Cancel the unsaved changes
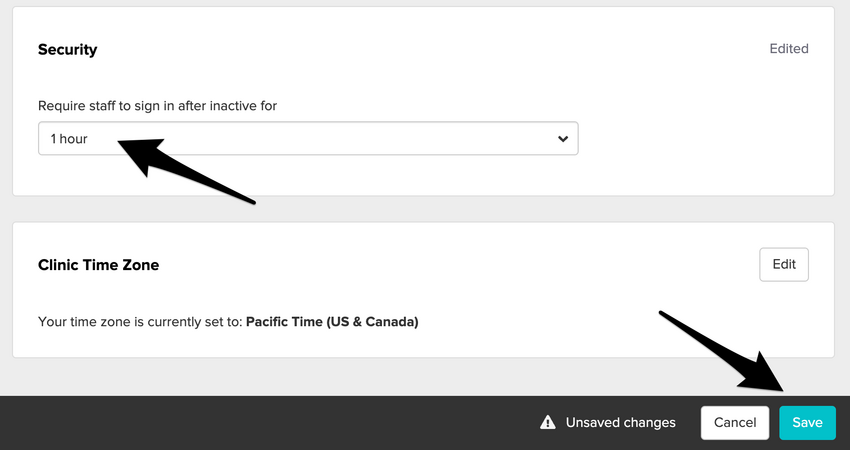The image size is (850, 450). [735, 423]
